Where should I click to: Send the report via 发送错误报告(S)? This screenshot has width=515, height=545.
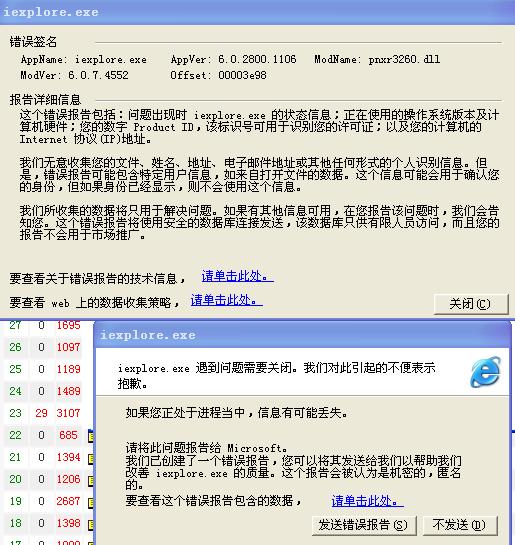pos(364,525)
